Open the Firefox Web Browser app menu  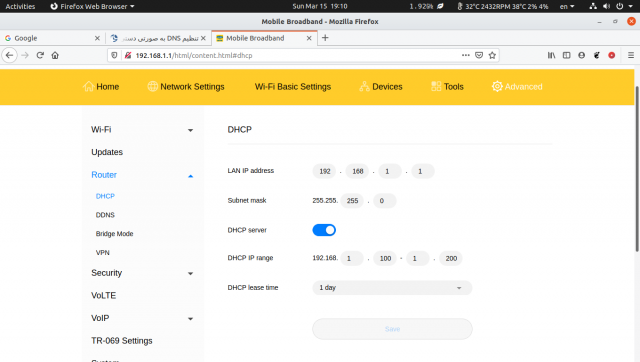pyautogui.click(x=92, y=6)
